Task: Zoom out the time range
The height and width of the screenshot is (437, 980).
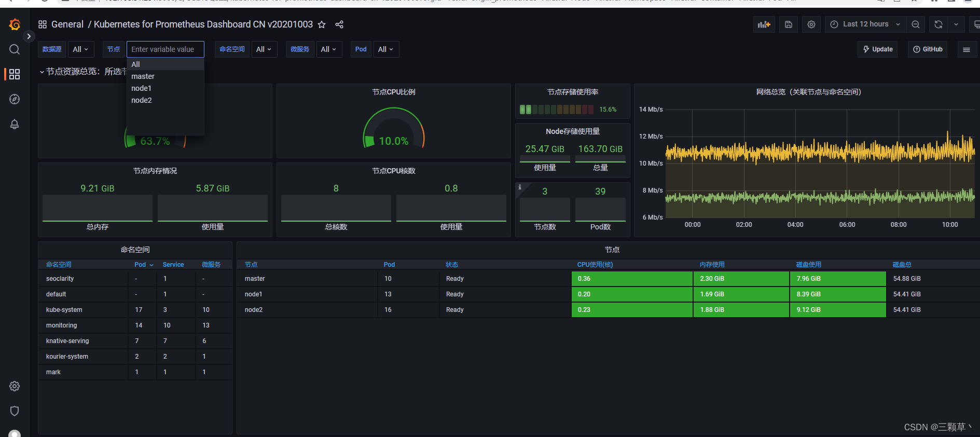Action: coord(916,24)
